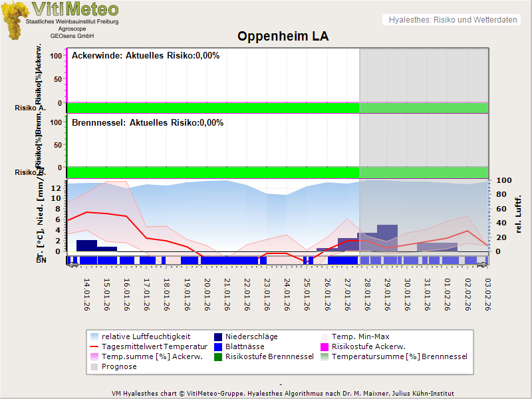Click the red Tagesmittelwert Temperatur legend line
The width and height of the screenshot is (532, 399).
pos(95,346)
